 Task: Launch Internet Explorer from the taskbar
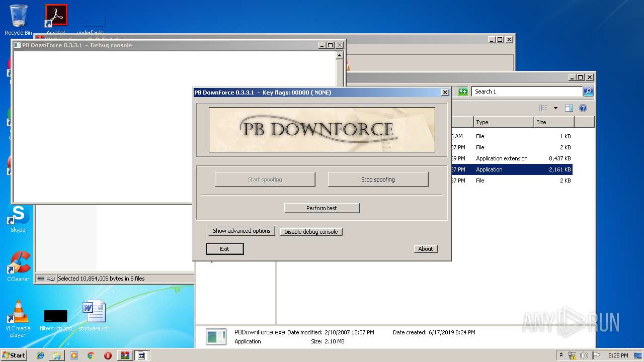[x=40, y=355]
